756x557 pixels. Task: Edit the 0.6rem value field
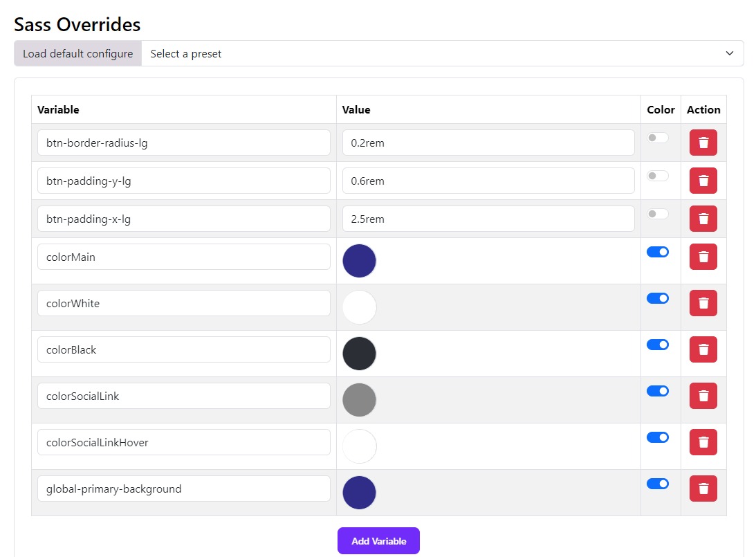[x=488, y=181]
